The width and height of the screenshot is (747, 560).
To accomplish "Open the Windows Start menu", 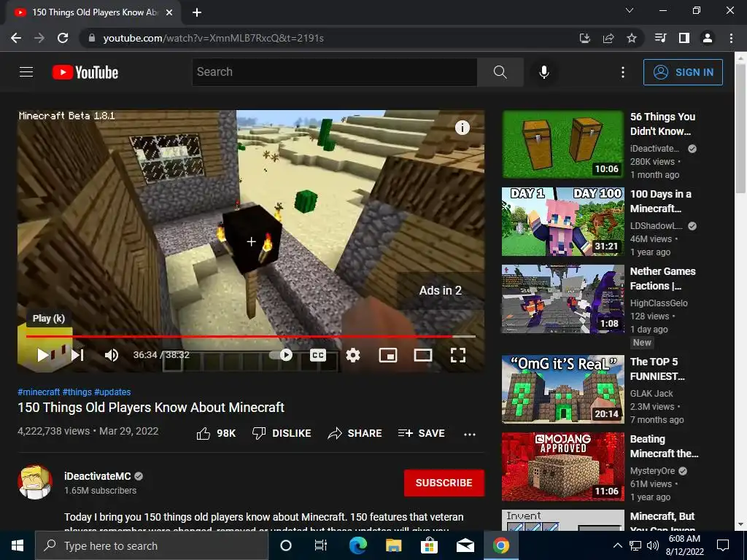I will click(x=18, y=545).
